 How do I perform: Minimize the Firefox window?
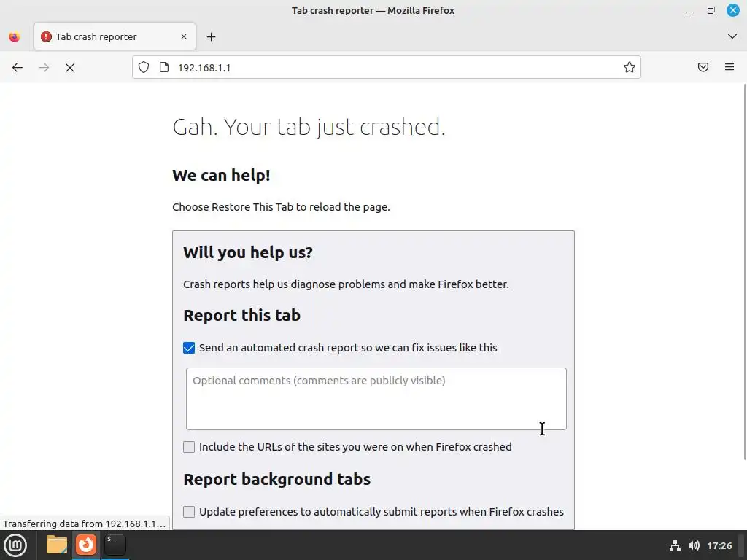point(689,10)
